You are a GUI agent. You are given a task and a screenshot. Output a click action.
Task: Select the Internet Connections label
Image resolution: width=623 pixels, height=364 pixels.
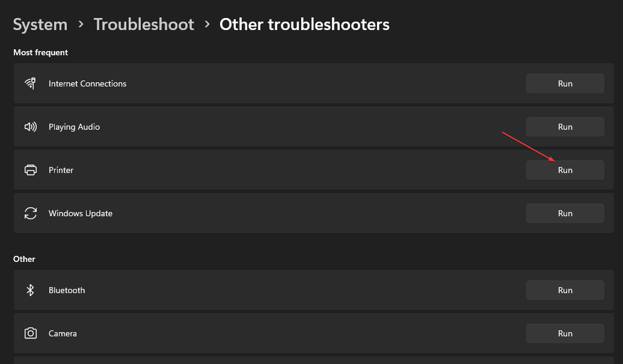coord(87,83)
